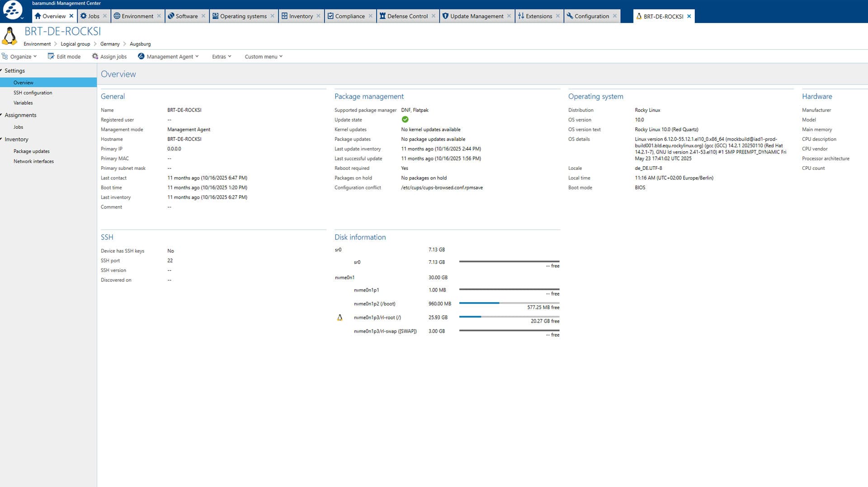This screenshot has height=487, width=868.
Task: Click the Inventory tab icon
Action: tap(284, 16)
